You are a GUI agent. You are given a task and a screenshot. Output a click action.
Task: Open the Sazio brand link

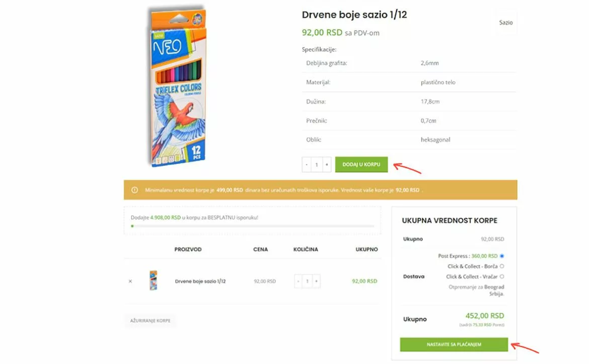pos(505,23)
